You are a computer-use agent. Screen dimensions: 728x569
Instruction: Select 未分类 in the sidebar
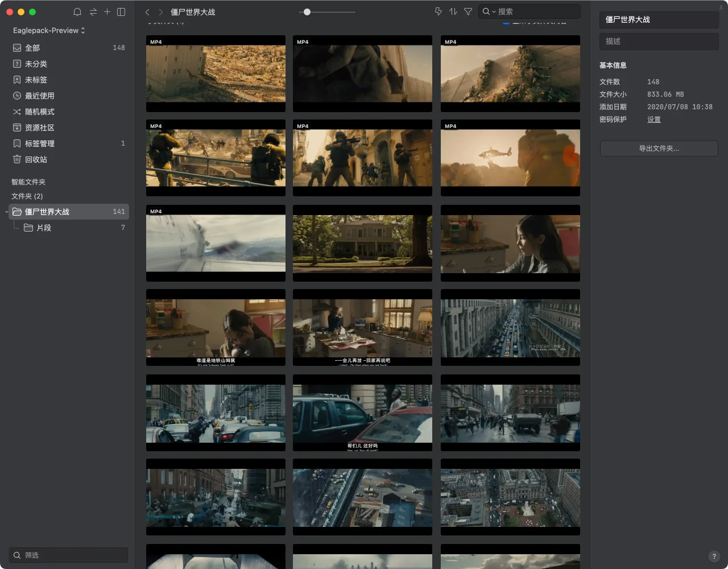click(x=68, y=64)
